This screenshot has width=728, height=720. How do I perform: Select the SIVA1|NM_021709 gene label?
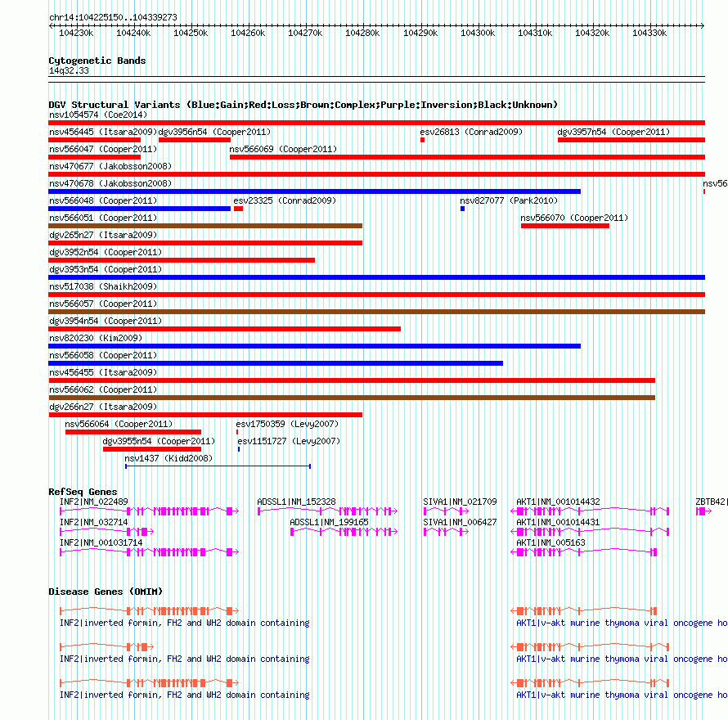coord(460,502)
